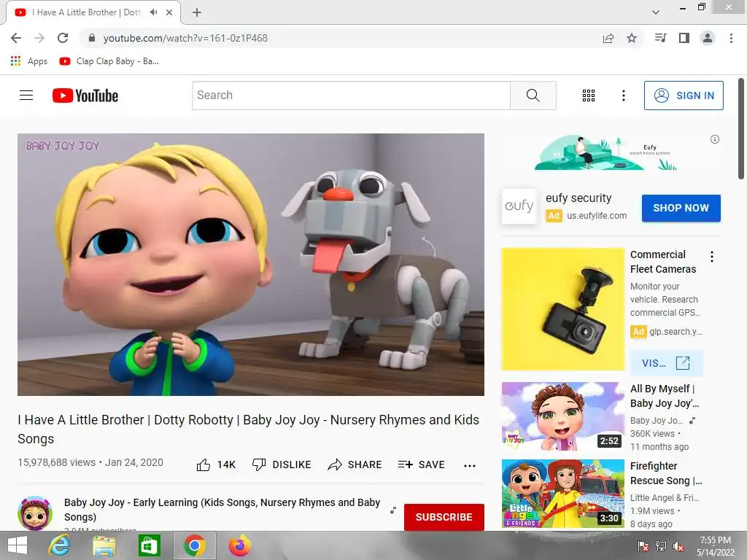Open Chrome three-dot menu
The width and height of the screenshot is (747, 560).
point(731,38)
